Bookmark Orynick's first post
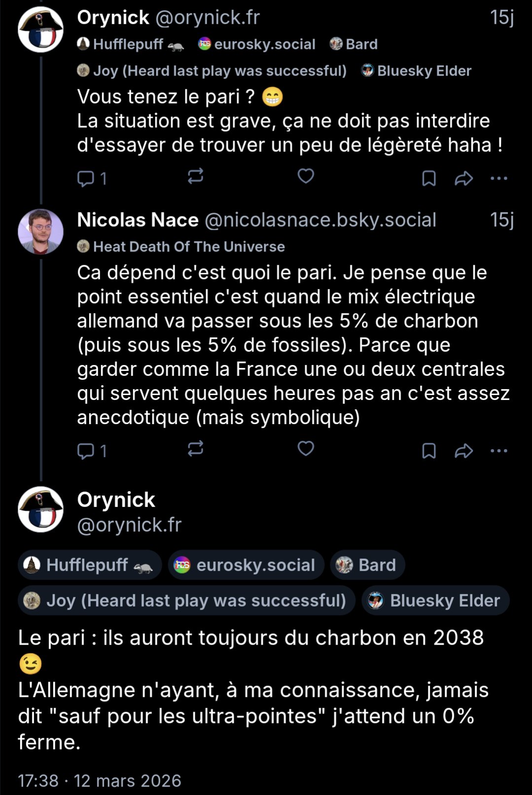The width and height of the screenshot is (532, 795). coord(429,178)
